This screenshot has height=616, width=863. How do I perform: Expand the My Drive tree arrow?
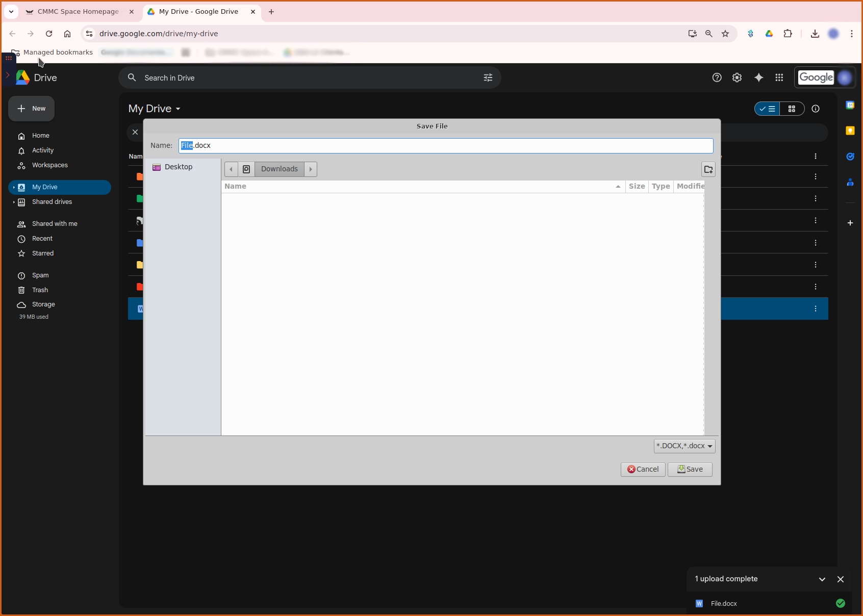14,187
